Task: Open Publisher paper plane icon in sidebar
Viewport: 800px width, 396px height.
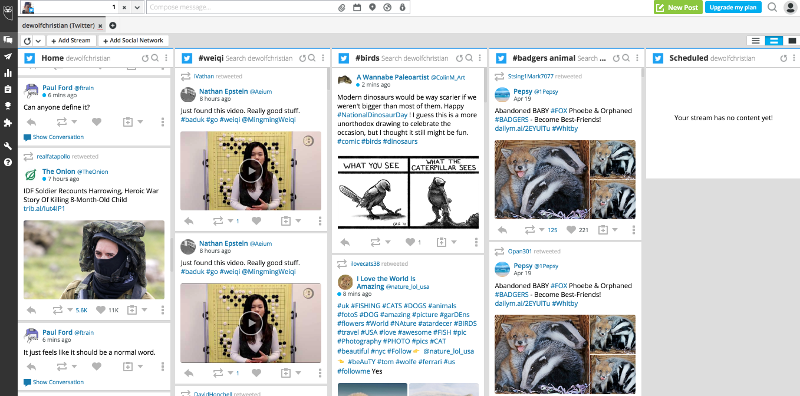Action: click(x=8, y=56)
